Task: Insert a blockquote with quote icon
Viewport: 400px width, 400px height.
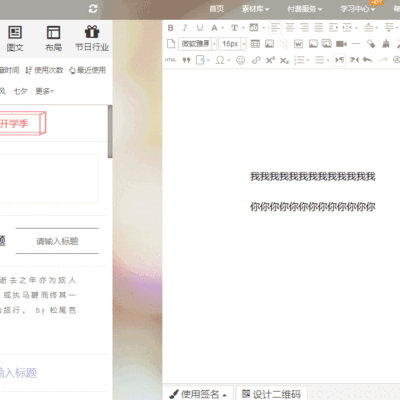Action: point(186,60)
